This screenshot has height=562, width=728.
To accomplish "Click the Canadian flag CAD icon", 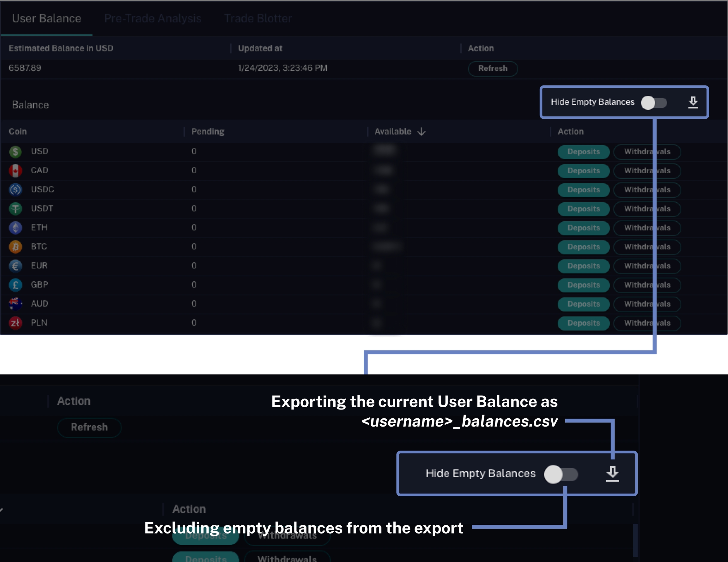I will point(15,170).
